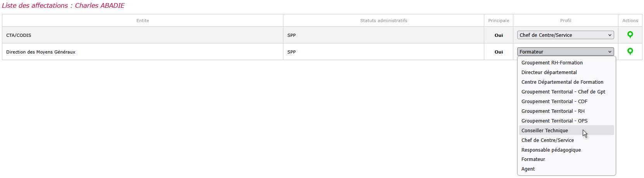
Task: Click the Entite column header
Action: (x=143, y=21)
